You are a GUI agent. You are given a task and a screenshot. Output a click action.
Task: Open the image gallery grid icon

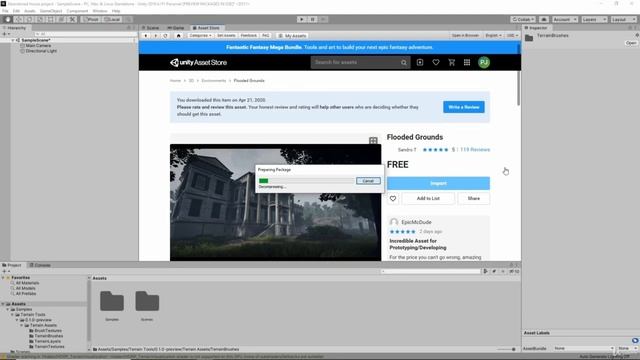point(373,140)
